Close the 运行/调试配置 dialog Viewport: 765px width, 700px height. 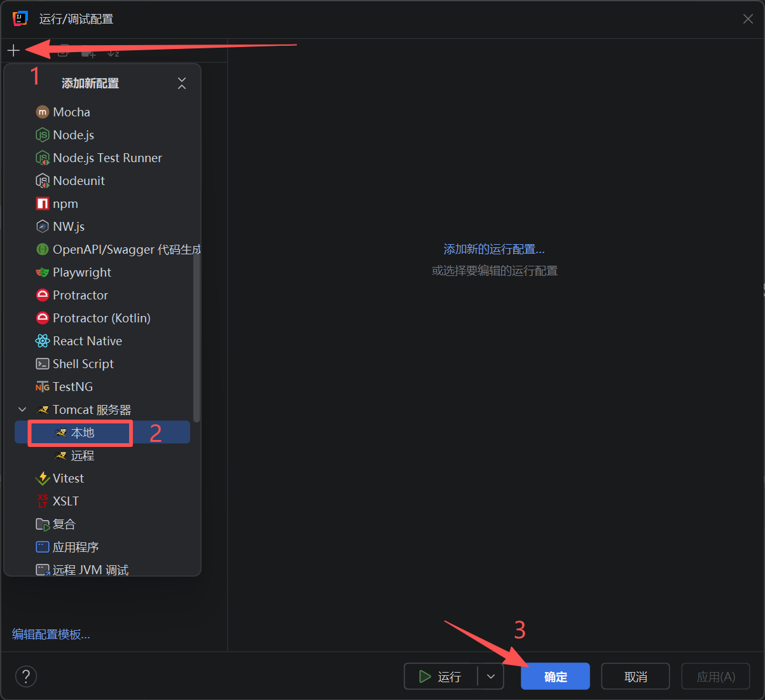pyautogui.click(x=748, y=19)
